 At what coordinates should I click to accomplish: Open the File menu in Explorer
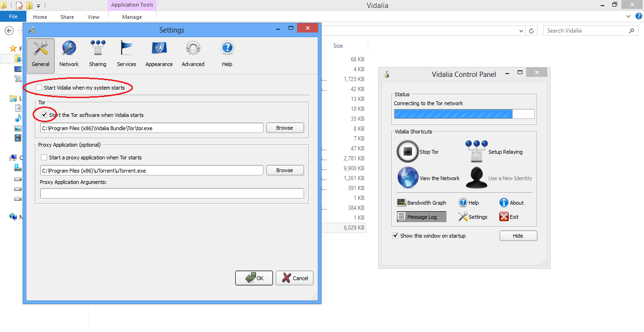pyautogui.click(x=13, y=17)
